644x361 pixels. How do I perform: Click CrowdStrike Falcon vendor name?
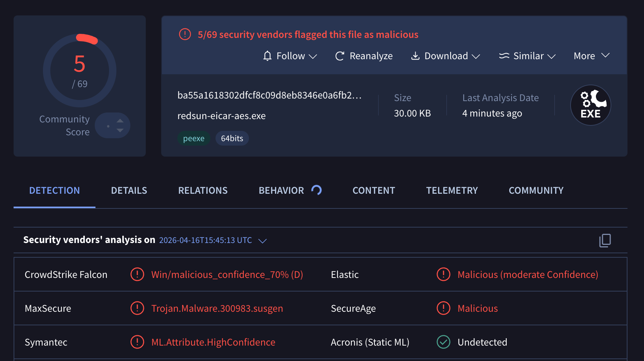click(x=66, y=275)
